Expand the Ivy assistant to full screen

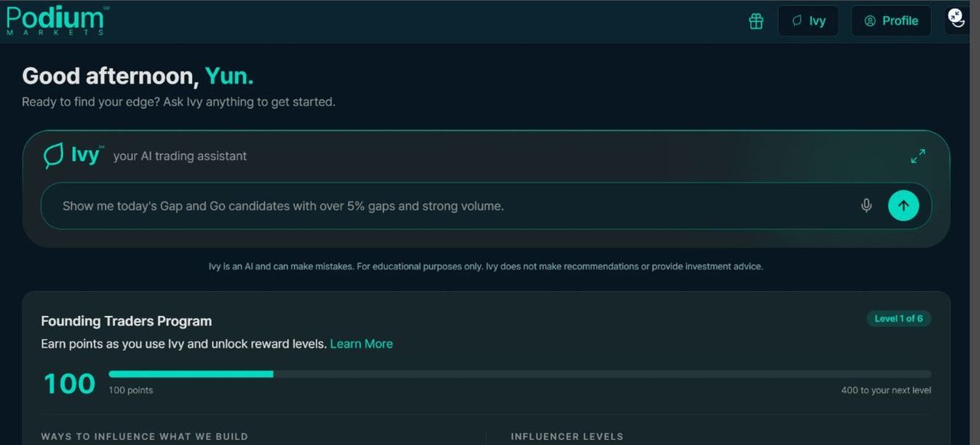(918, 156)
